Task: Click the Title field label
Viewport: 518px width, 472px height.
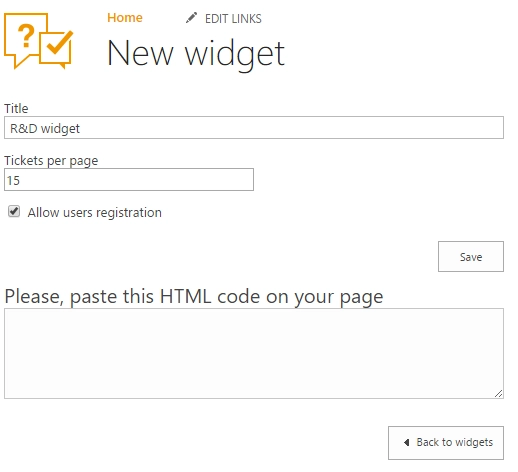Action: point(16,108)
